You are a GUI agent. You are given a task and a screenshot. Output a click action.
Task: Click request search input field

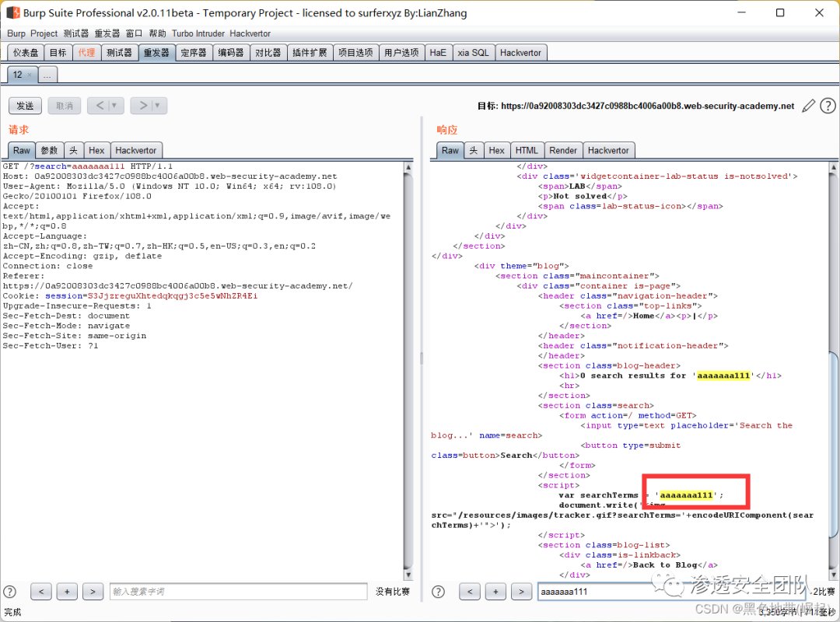(239, 592)
